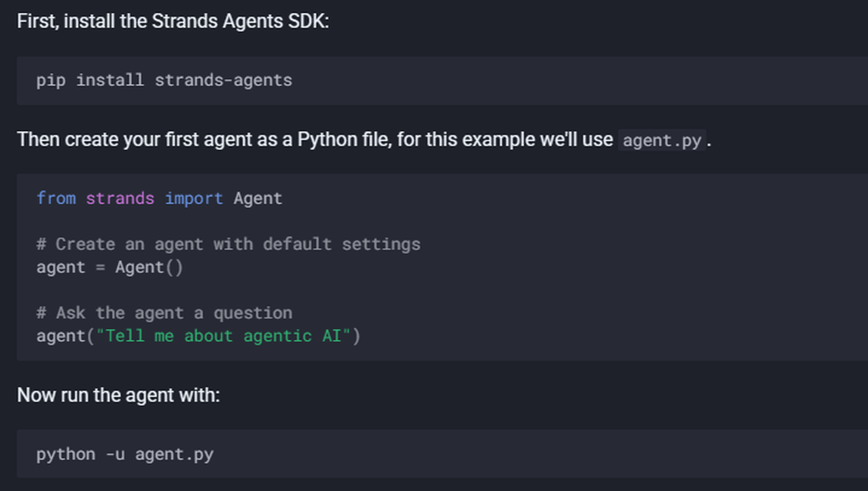Click the 'pip install strands-agents' command
Screen dimensions: 868x491
tap(164, 81)
